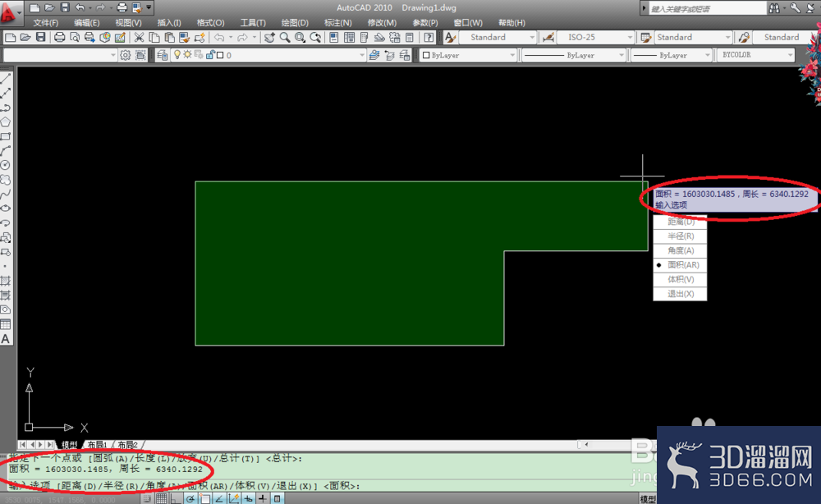Viewport: 821px width, 504px height.
Task: Toggle Object Snap Tracking in status bar
Action: [219, 498]
